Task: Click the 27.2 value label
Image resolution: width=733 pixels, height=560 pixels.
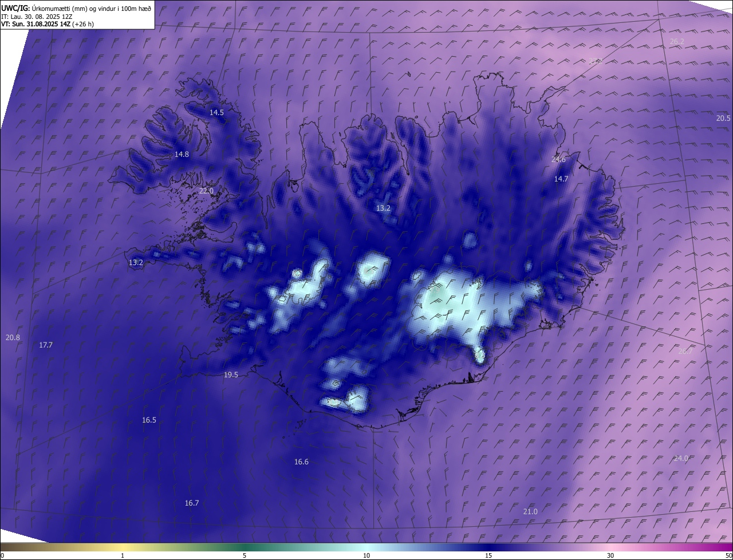Action: point(596,61)
